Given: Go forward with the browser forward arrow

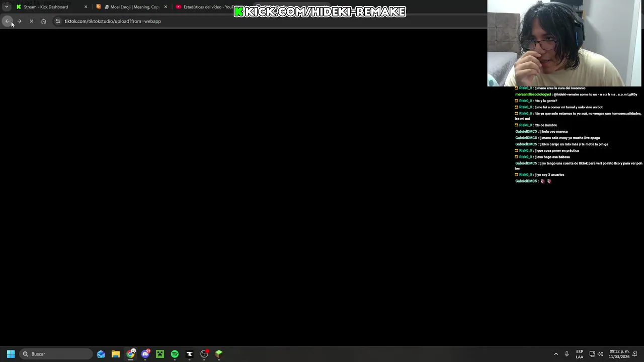Looking at the screenshot, I should [x=19, y=21].
